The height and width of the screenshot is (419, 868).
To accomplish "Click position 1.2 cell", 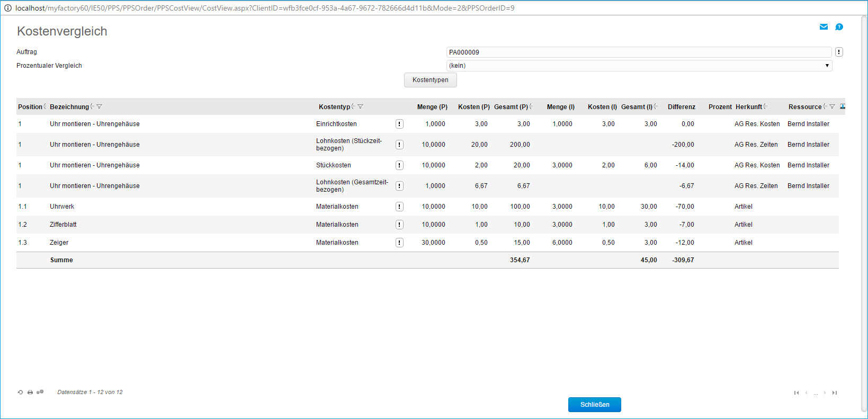I will 22,225.
